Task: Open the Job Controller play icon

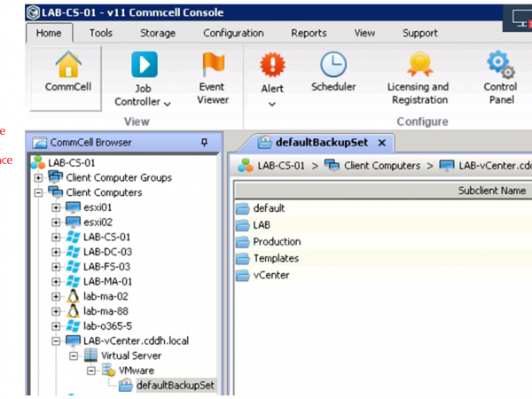Action: (145, 65)
